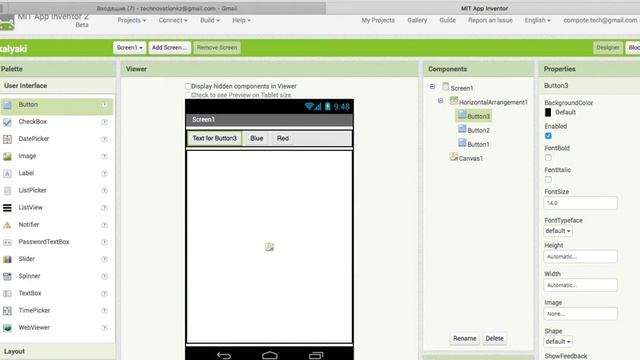Collapse the Screen1 tree node
This screenshot has width=640, height=360.
click(432, 87)
